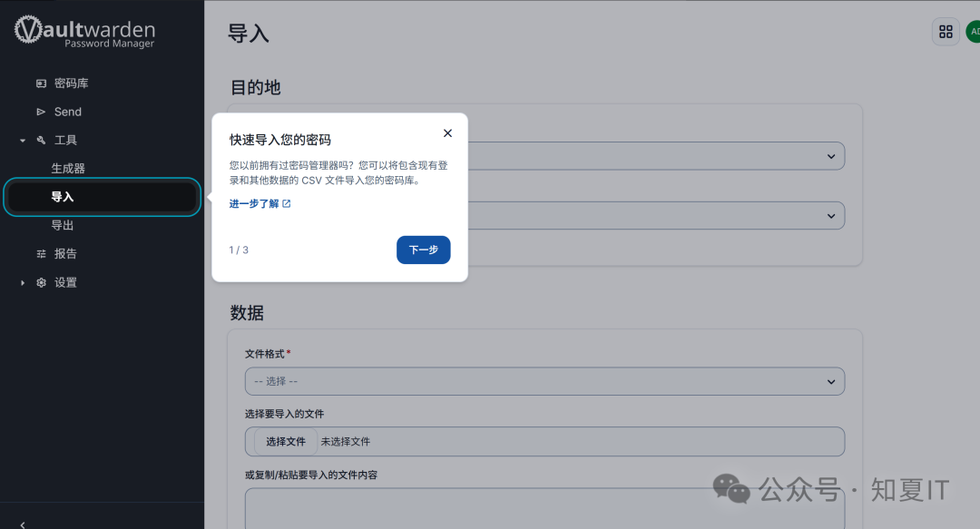Click the external link icon after 进一步了解
The width and height of the screenshot is (980, 529).
tap(286, 204)
